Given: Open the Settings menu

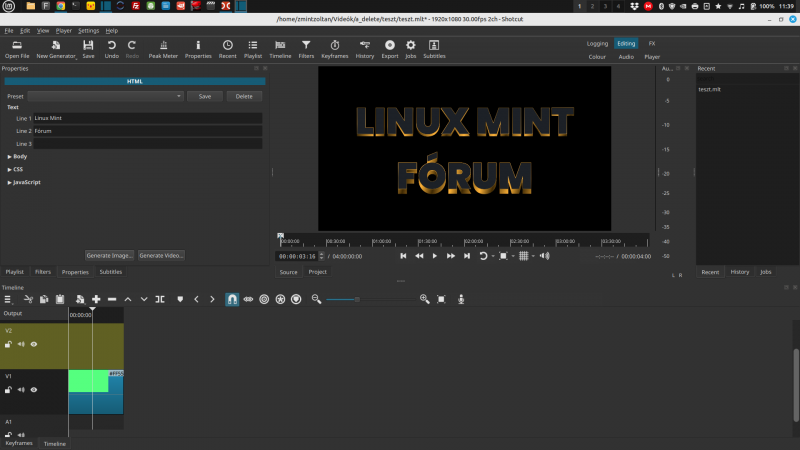Looking at the screenshot, I should (x=88, y=31).
